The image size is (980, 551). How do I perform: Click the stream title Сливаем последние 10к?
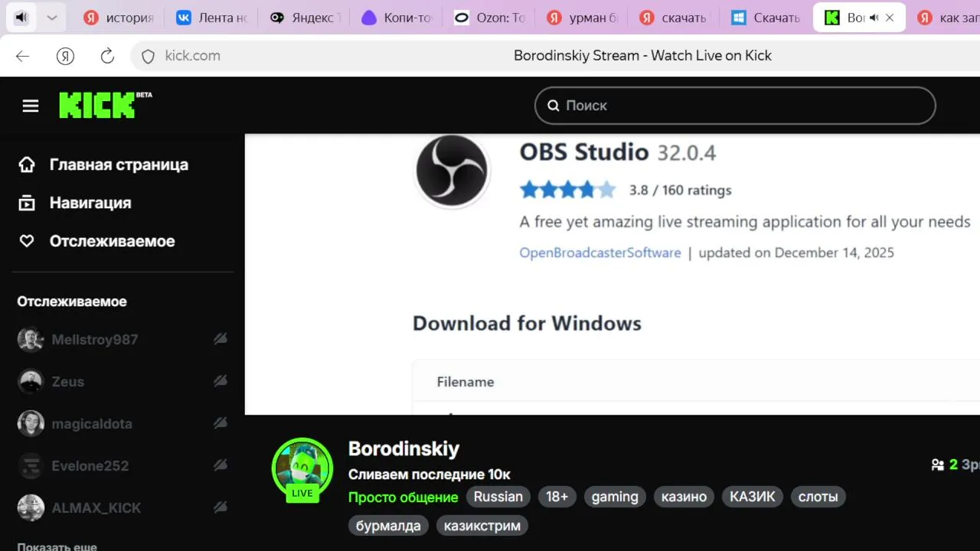(429, 474)
